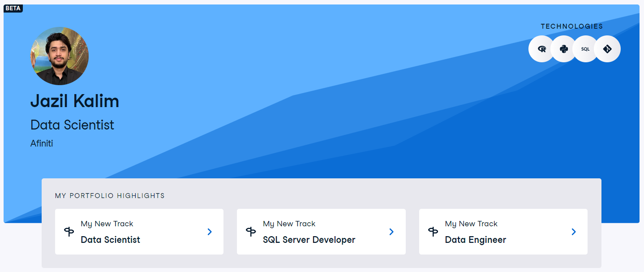The image size is (644, 272).
Task: Click the chevron on the Data Engineer card
Action: coord(573,232)
